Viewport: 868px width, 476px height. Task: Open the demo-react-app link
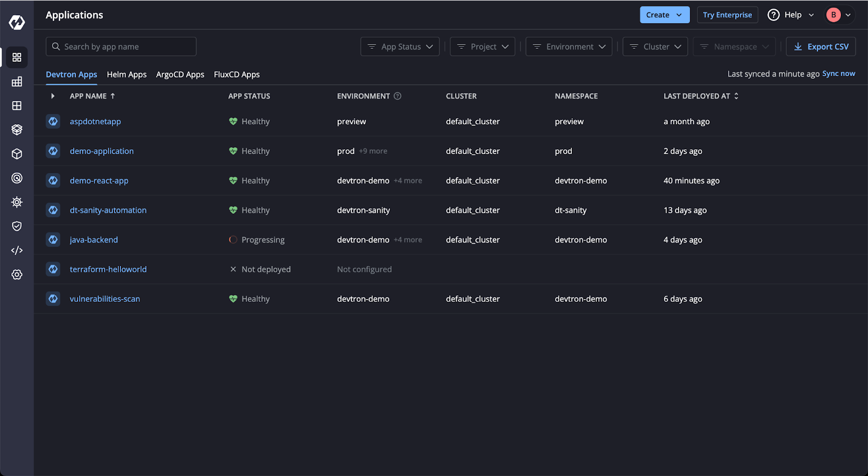pyautogui.click(x=99, y=181)
